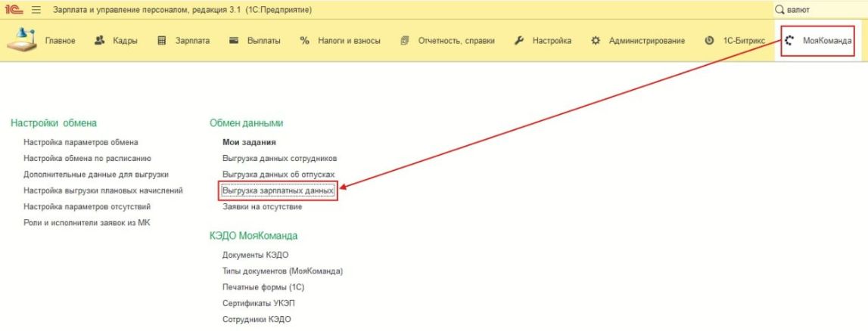Open Заявки на отсутствие
This screenshot has height=331, width=868.
262,207
